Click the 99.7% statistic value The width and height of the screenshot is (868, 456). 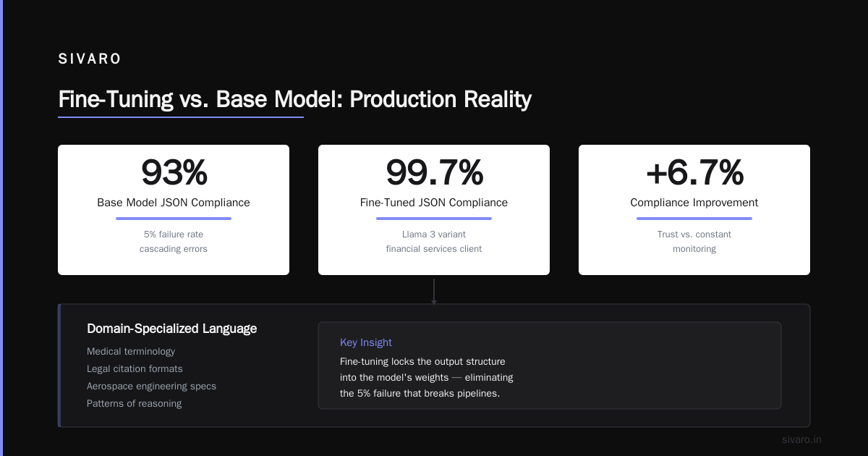tap(434, 172)
